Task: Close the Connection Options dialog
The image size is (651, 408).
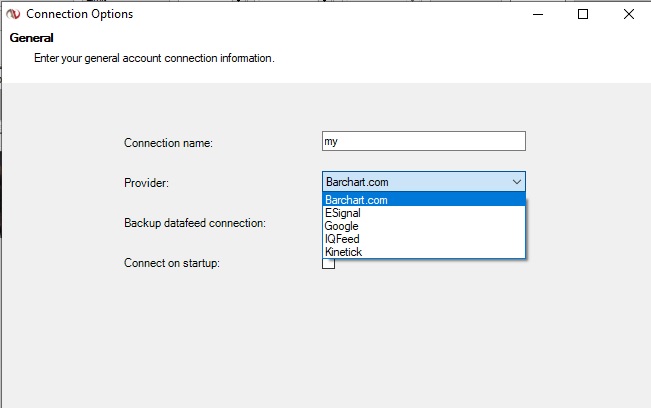Action: point(629,14)
